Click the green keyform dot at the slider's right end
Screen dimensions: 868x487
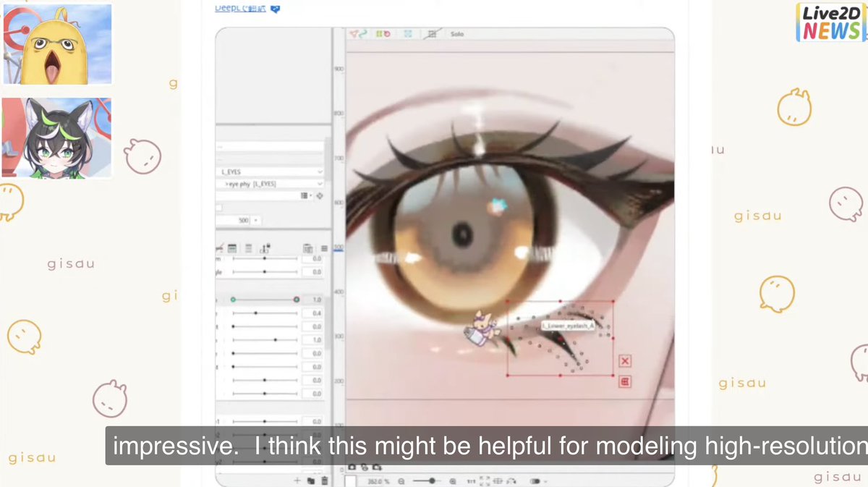tap(297, 300)
